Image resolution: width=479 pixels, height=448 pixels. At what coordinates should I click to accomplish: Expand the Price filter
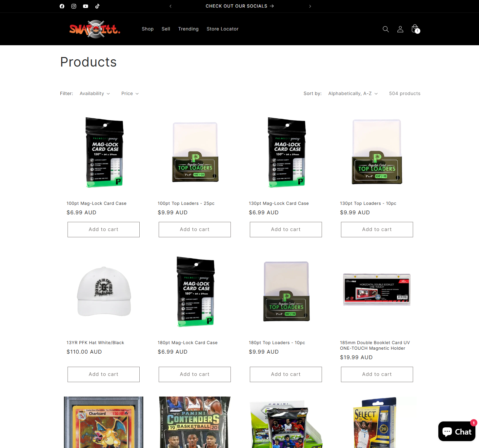point(130,93)
